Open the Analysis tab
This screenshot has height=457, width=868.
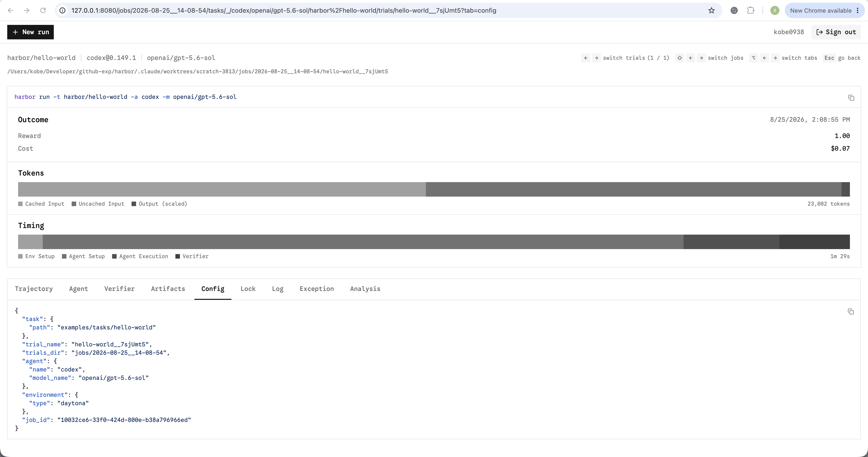(365, 289)
